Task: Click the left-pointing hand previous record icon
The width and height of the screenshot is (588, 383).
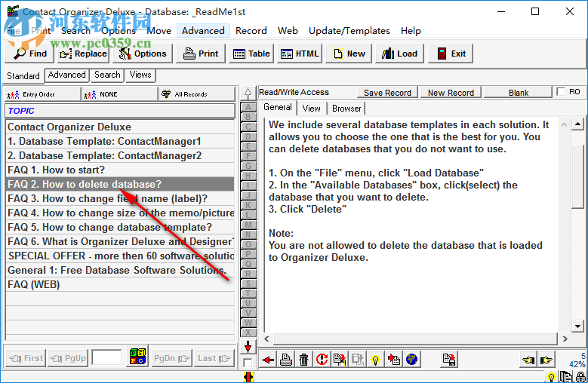Action: 528,360
